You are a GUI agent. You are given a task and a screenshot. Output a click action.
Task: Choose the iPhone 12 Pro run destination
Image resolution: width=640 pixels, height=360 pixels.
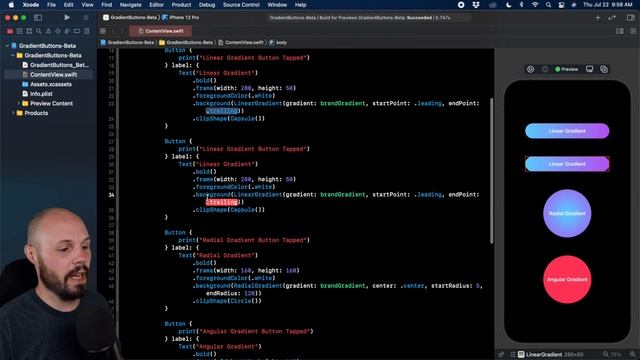coord(181,18)
